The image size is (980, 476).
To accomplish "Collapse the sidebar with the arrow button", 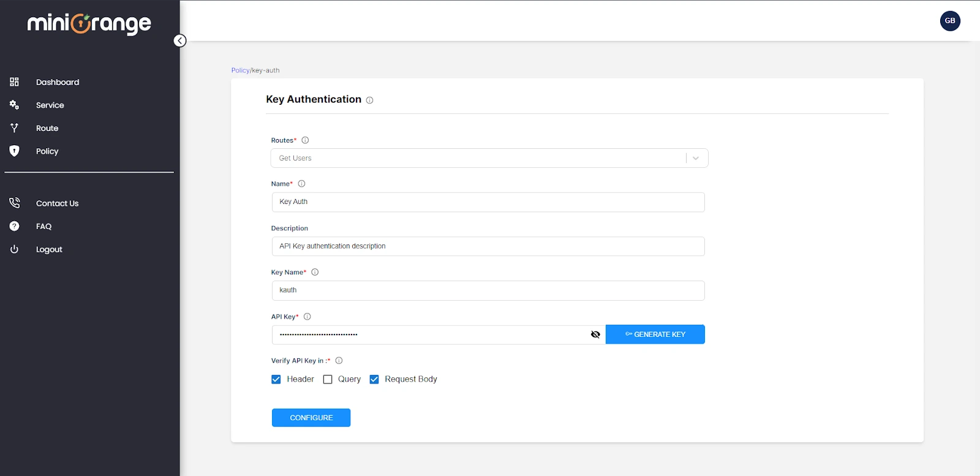I will point(180,40).
